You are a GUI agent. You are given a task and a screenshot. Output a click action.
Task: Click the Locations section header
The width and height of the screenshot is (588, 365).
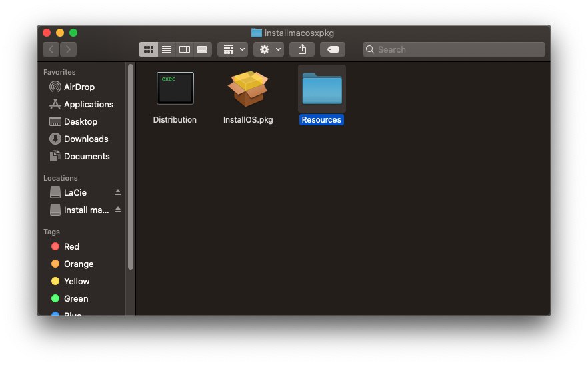click(61, 178)
